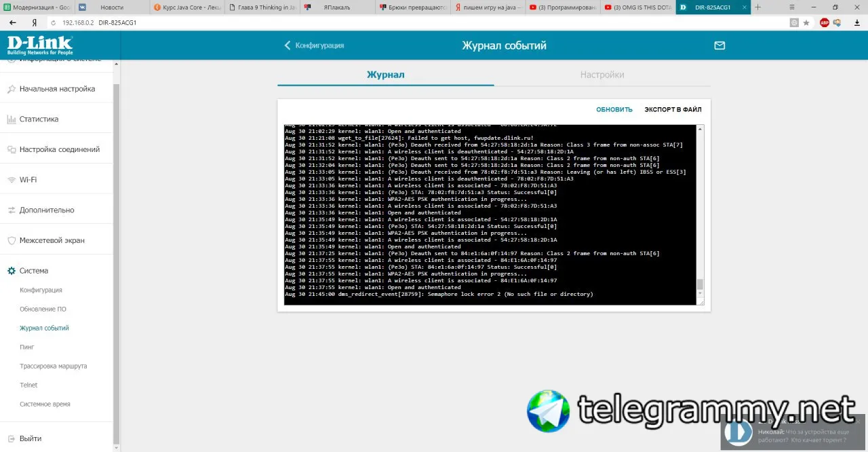Click the sidebar vertical scrollbar

point(116,263)
